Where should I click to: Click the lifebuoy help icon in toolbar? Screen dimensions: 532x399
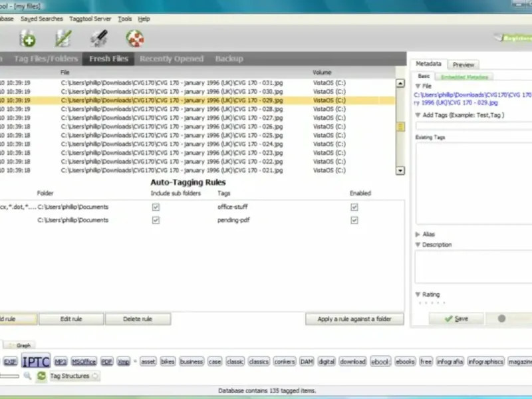[x=135, y=39]
